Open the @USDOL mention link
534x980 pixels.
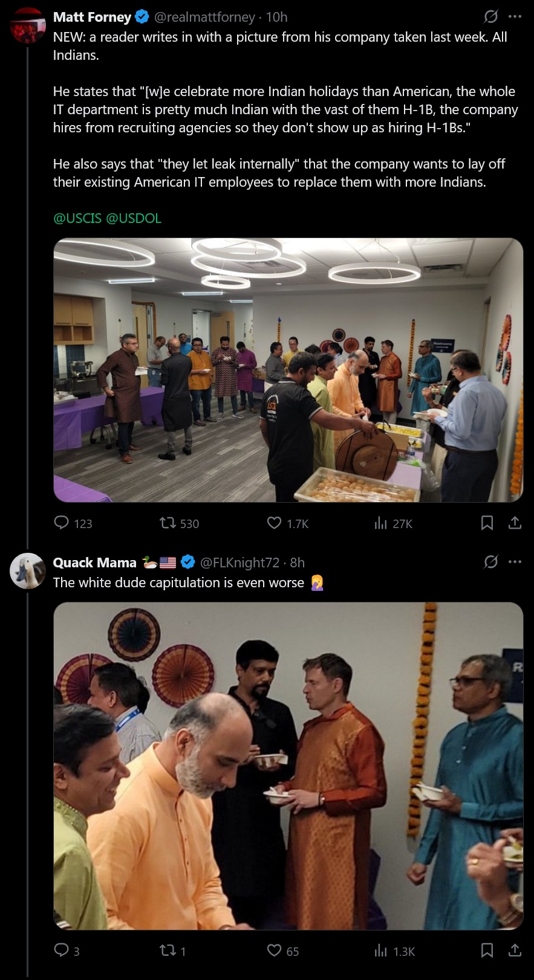[134, 218]
